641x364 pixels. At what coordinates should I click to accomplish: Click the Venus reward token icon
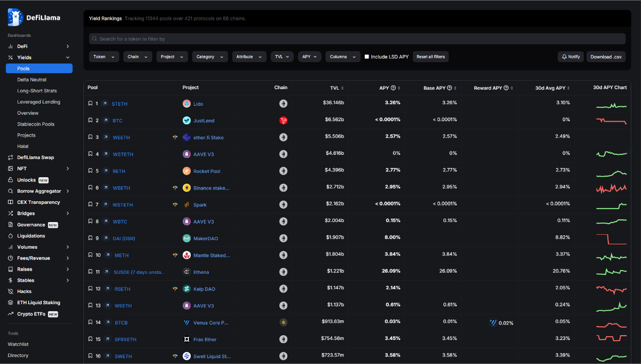(x=493, y=322)
